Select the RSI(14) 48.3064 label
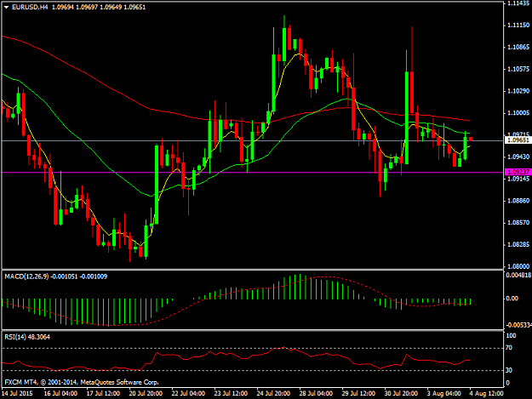 point(27,337)
